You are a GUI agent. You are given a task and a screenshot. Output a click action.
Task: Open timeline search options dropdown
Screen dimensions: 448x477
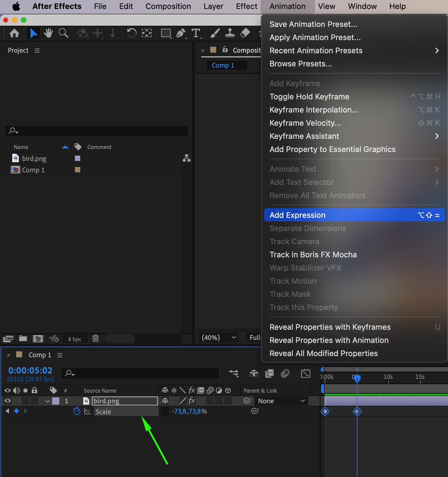(x=70, y=373)
